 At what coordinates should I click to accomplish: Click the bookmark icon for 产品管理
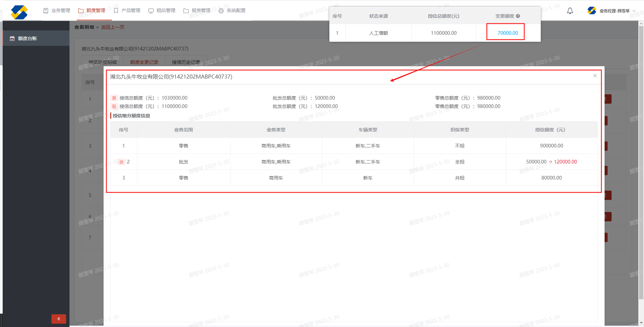[116, 11]
